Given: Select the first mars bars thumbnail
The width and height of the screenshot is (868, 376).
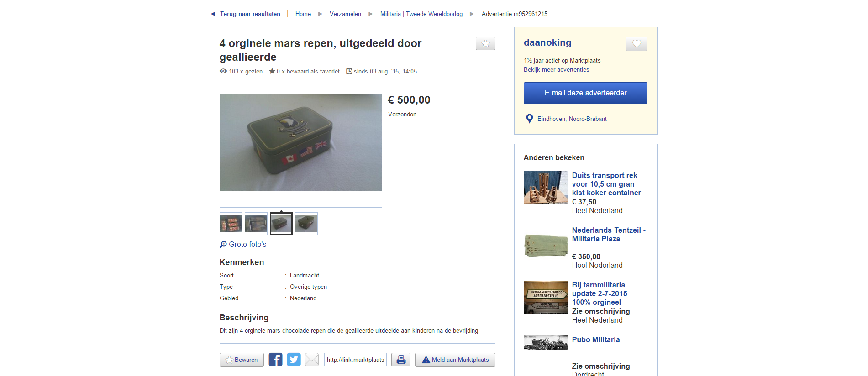Looking at the screenshot, I should 231,224.
